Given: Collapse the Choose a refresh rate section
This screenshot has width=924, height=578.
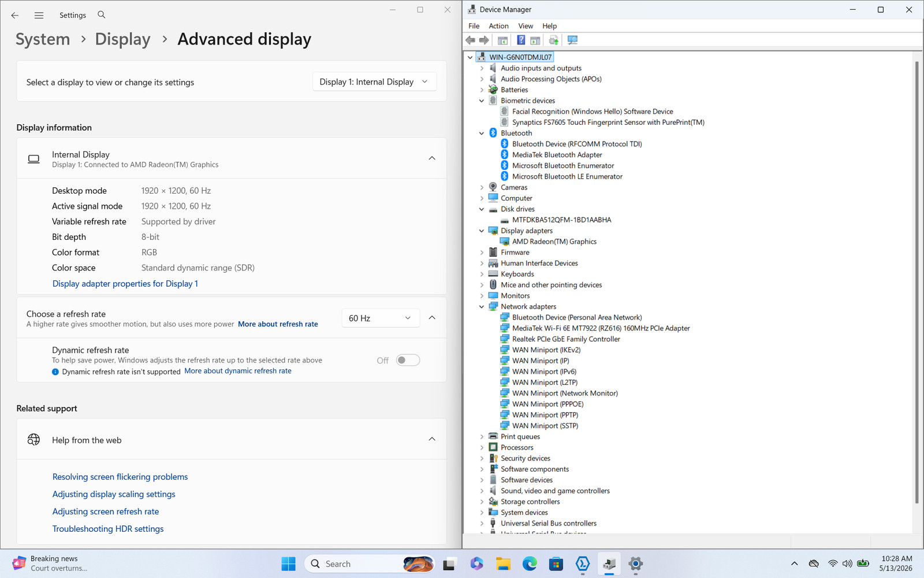Looking at the screenshot, I should coord(432,318).
